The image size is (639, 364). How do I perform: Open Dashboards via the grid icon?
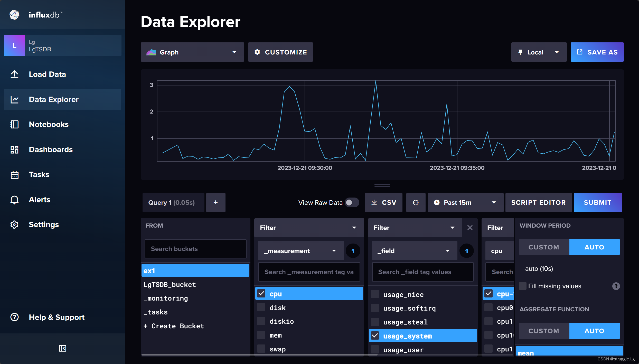(x=14, y=150)
